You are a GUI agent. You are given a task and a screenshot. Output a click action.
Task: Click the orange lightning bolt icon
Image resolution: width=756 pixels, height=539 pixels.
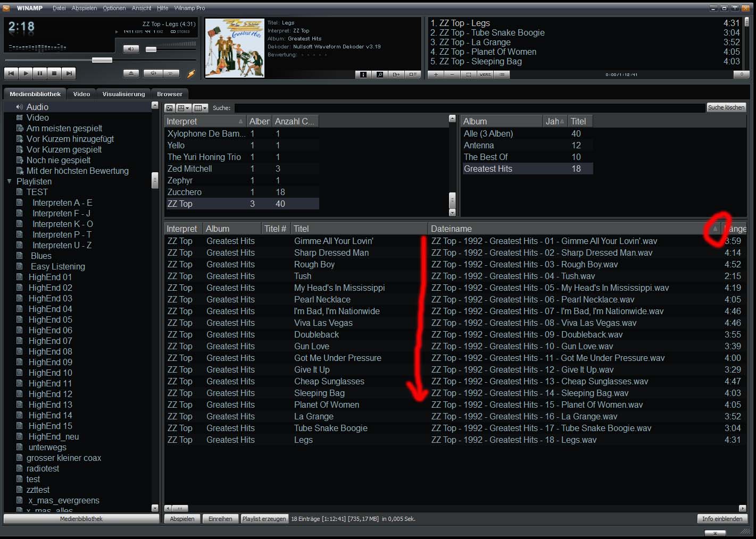tap(191, 73)
